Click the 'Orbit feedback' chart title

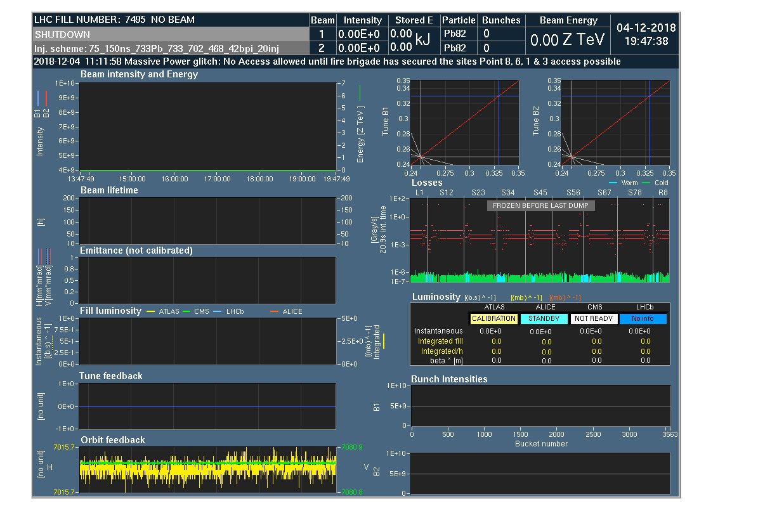pos(113,439)
